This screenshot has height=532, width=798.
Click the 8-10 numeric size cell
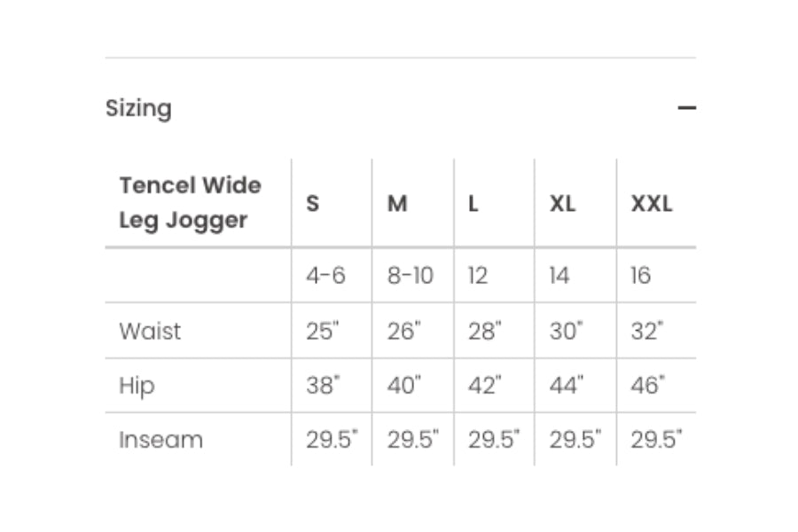click(410, 276)
